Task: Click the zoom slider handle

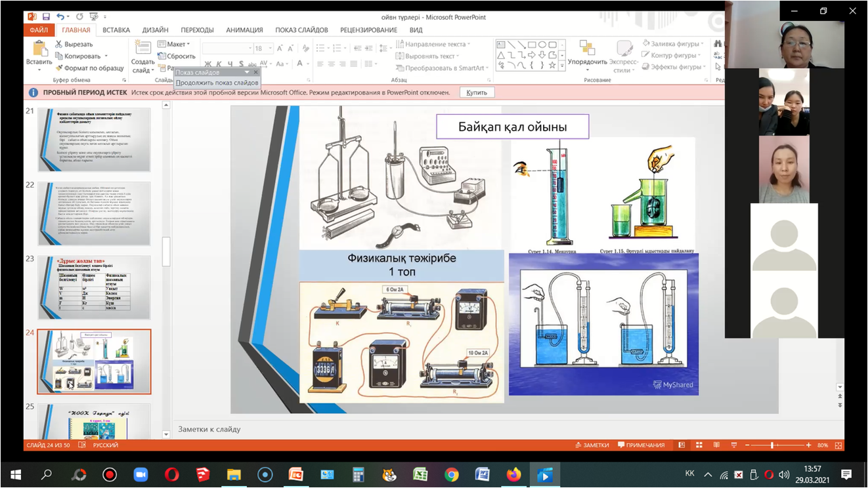Action: click(772, 445)
